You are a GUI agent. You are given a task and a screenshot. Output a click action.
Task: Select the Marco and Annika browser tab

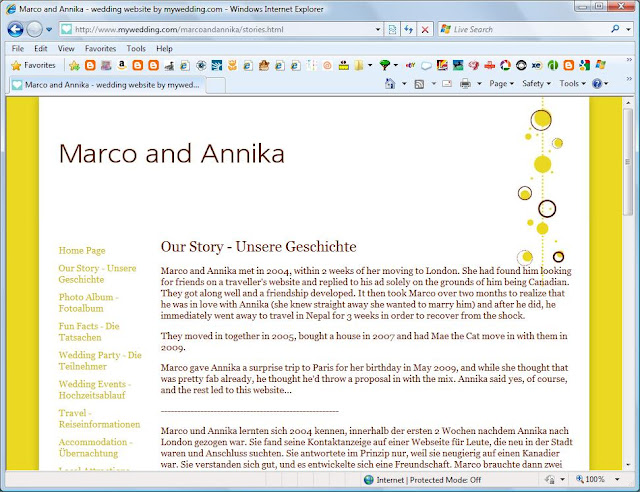tap(107, 85)
